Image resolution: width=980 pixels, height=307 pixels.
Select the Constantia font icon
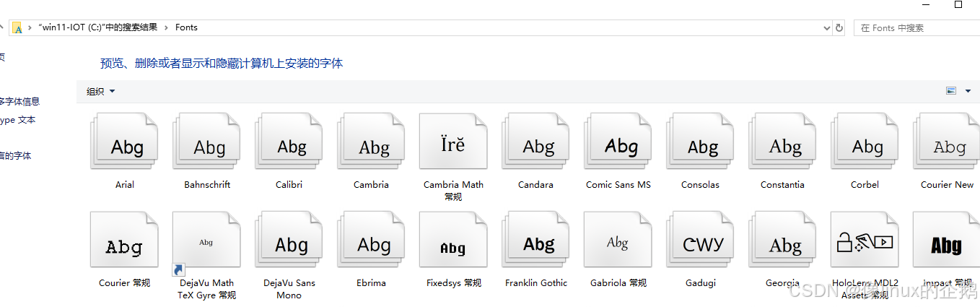point(783,142)
